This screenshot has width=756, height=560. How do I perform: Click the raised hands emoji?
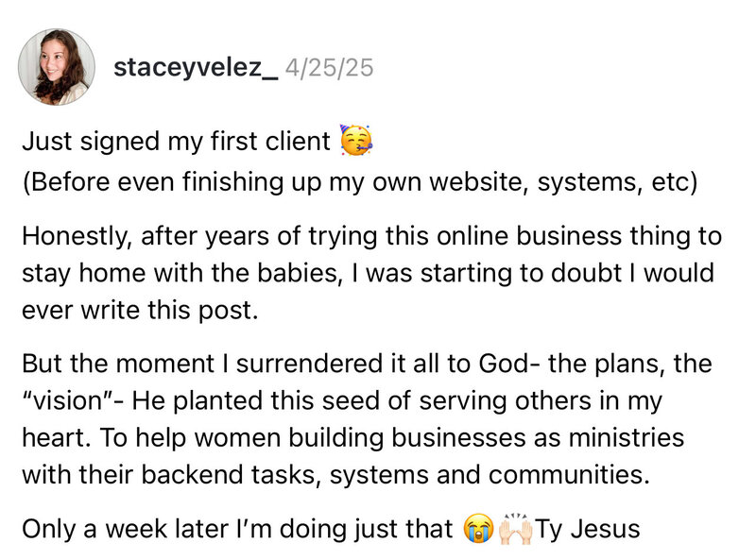click(515, 529)
